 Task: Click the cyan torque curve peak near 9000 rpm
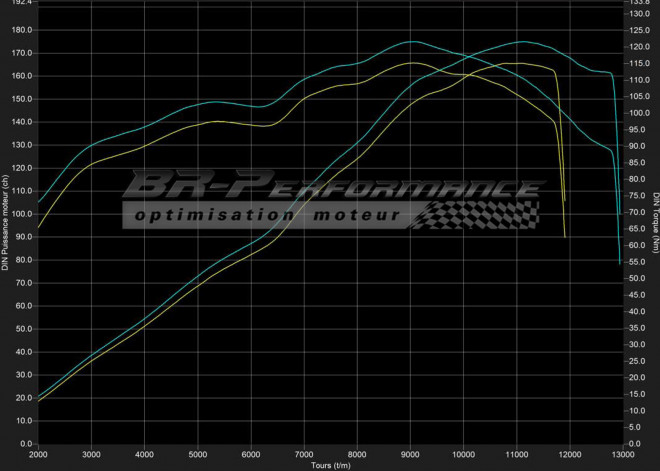[x=412, y=42]
